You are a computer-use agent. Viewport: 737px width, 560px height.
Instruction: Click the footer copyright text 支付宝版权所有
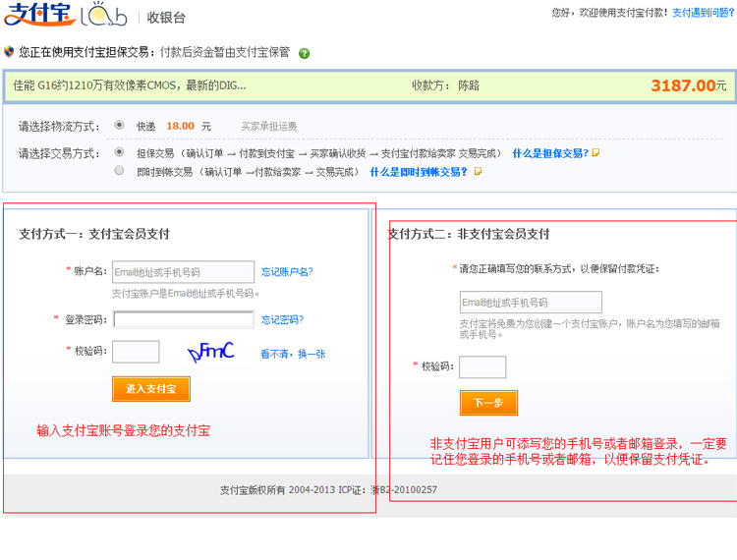click(x=253, y=490)
